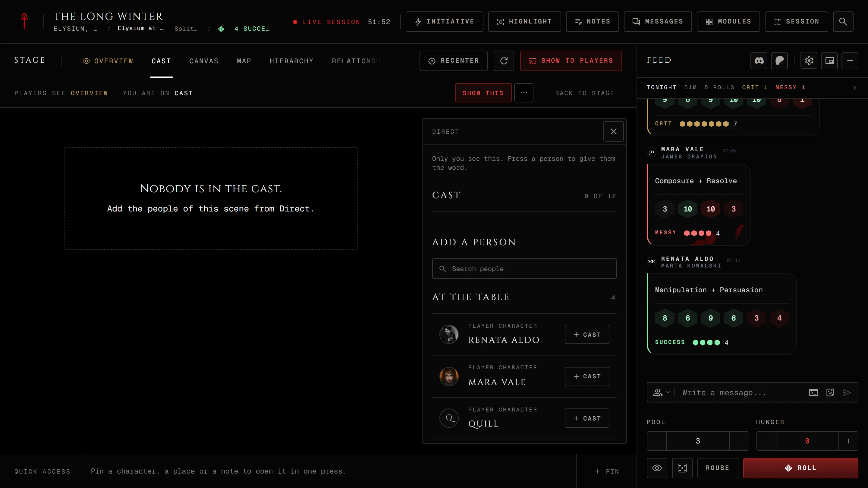This screenshot has width=868, height=488.
Task: Close the Direct panel
Action: 613,131
